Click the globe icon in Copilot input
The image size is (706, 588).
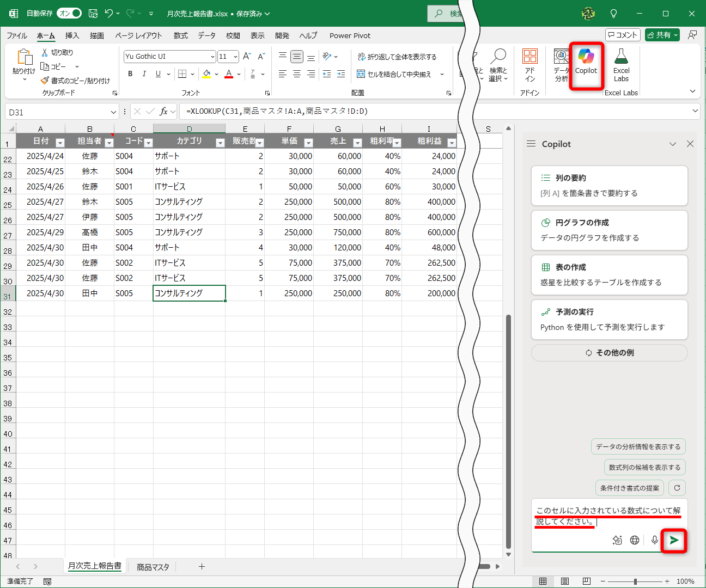tap(635, 540)
